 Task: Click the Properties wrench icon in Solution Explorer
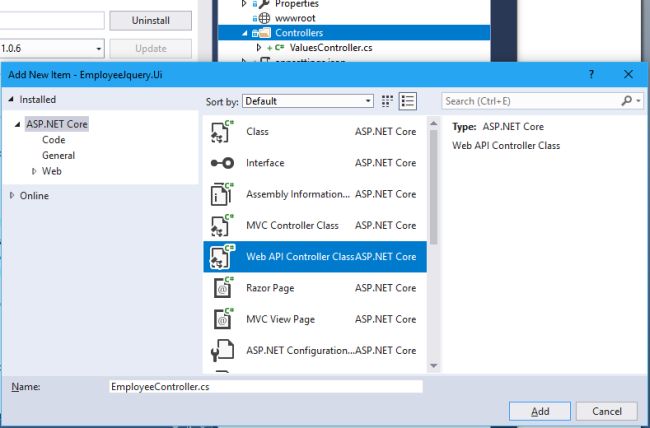(264, 4)
